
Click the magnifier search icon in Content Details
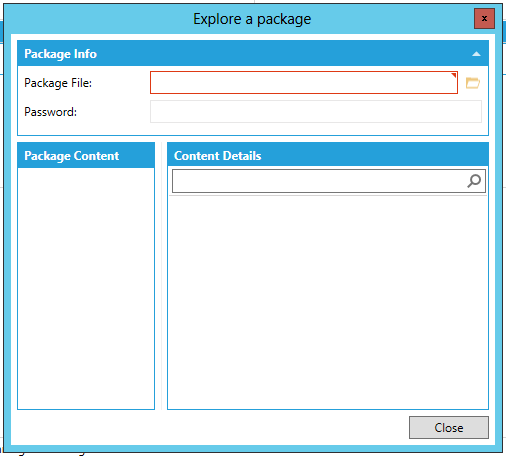pyautogui.click(x=474, y=181)
